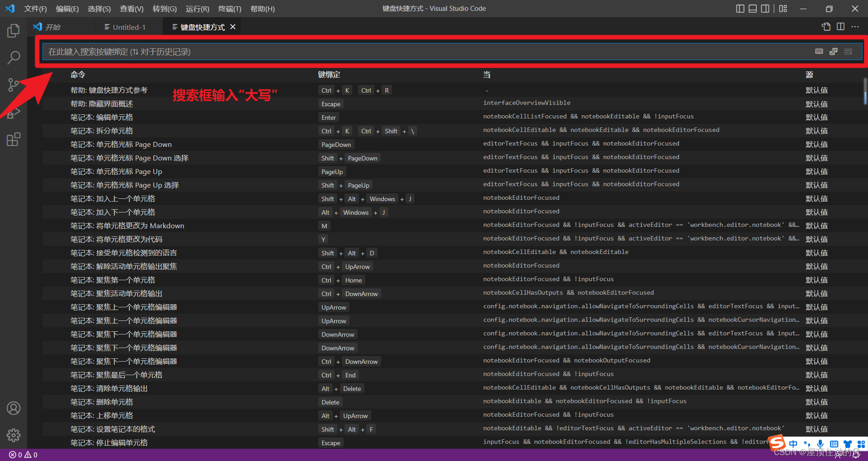Image resolution: width=868 pixels, height=461 pixels.
Task: Click Sogou voice input microphone
Action: tap(821, 444)
